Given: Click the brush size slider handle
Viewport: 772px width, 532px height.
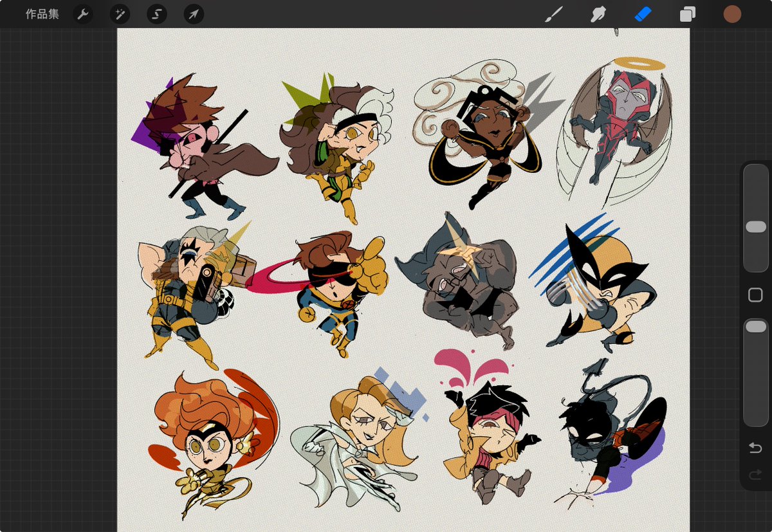Looking at the screenshot, I should (x=756, y=227).
